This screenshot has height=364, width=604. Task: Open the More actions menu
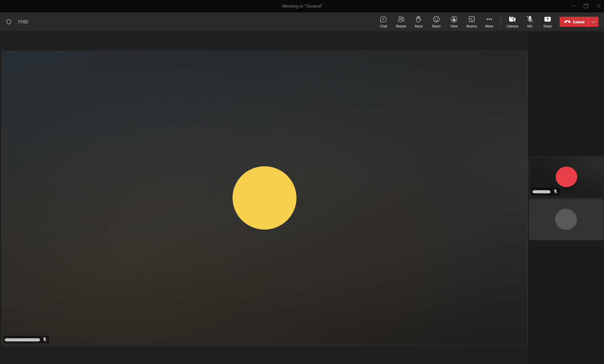[489, 22]
